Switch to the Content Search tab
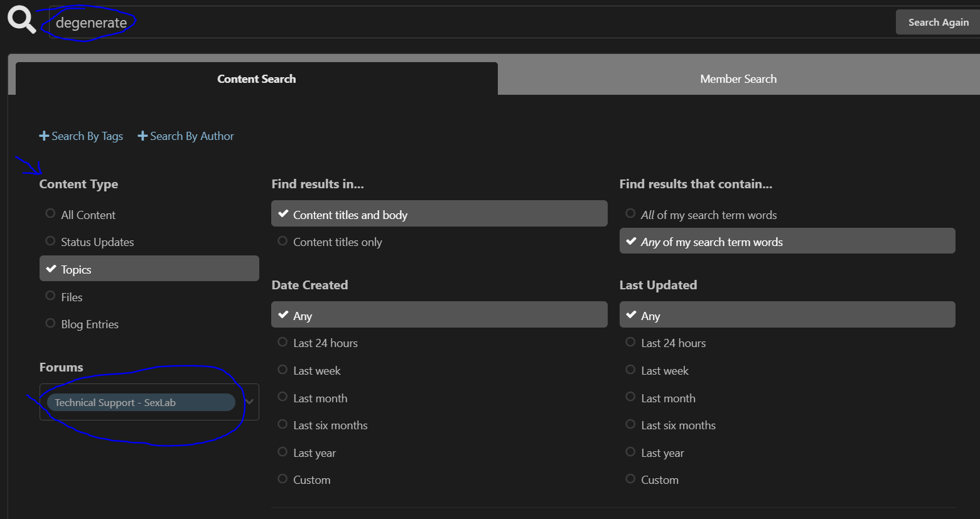The image size is (980, 519). coord(256,78)
